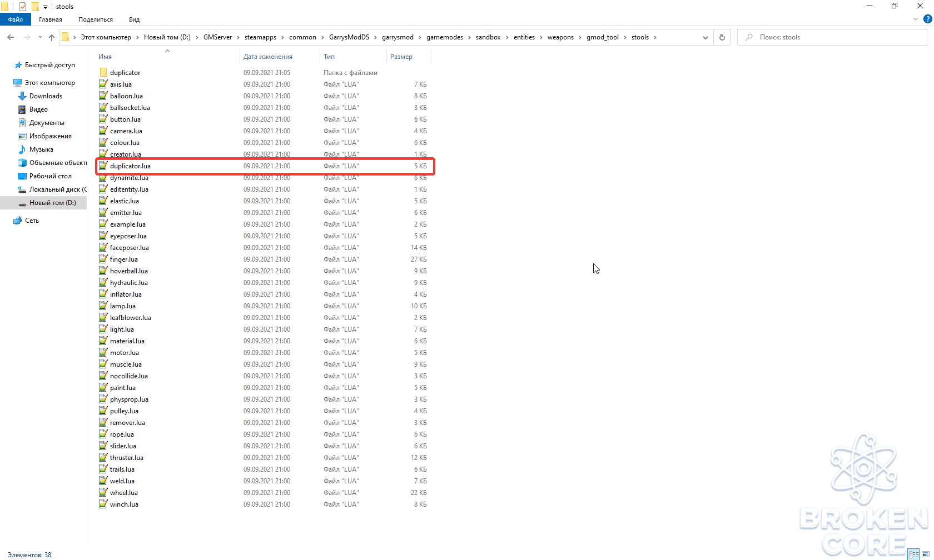This screenshot has width=934, height=560.
Task: Refresh the stools folder view
Action: [x=722, y=37]
